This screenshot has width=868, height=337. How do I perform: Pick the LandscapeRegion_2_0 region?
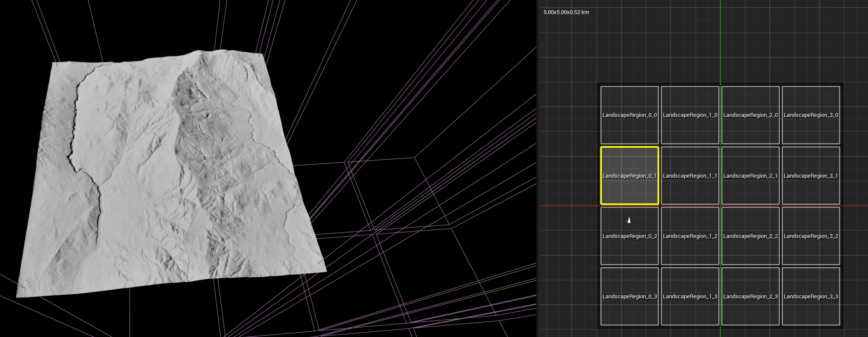tap(750, 115)
